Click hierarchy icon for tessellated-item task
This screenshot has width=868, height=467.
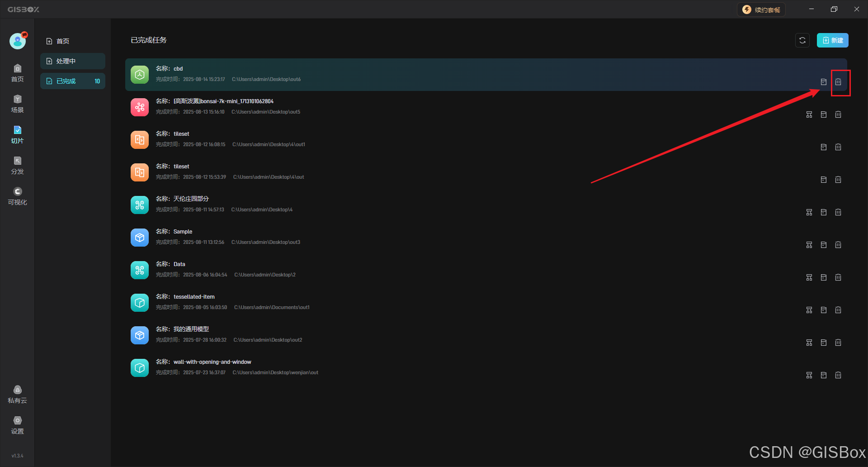[809, 310]
